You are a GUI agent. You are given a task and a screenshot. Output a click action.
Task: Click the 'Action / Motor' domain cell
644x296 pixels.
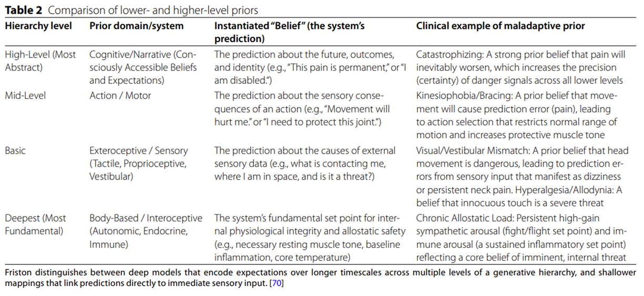[x=120, y=95]
